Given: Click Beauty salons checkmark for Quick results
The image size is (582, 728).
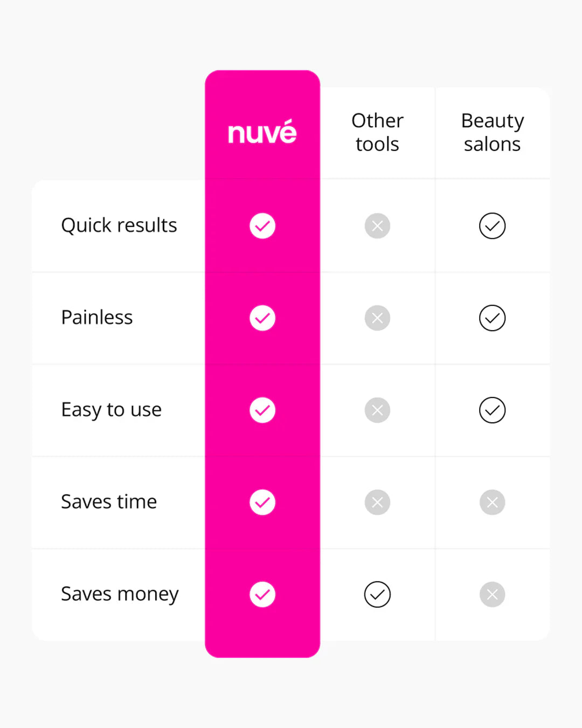Looking at the screenshot, I should coord(492,226).
